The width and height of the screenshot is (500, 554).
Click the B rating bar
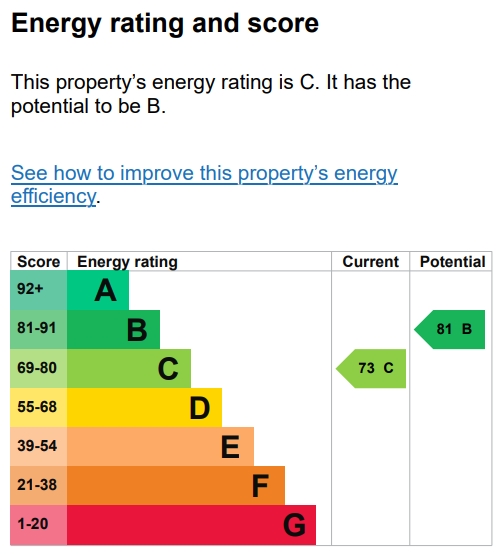113,330
